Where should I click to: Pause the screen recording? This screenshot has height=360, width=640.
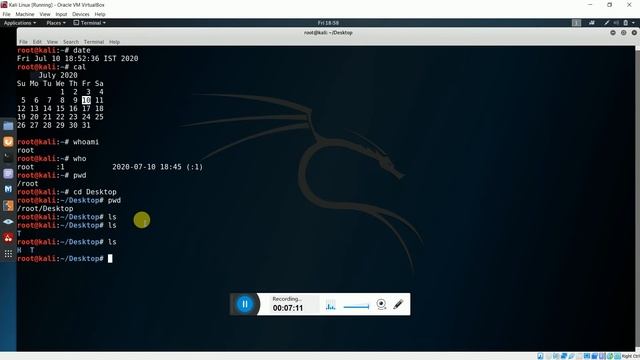244,304
